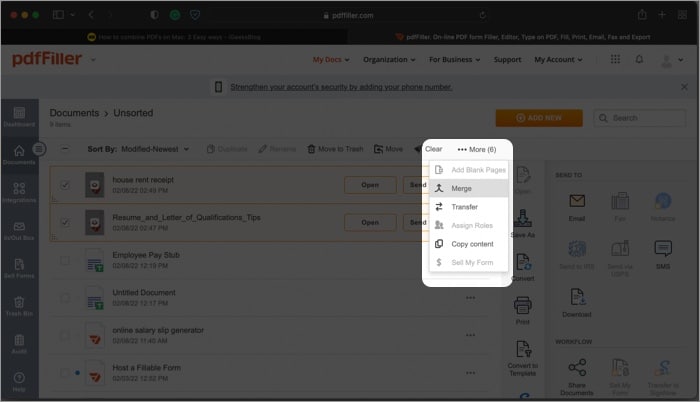The image size is (700, 402).
Task: Open the More (6) actions menu
Action: [x=477, y=149]
